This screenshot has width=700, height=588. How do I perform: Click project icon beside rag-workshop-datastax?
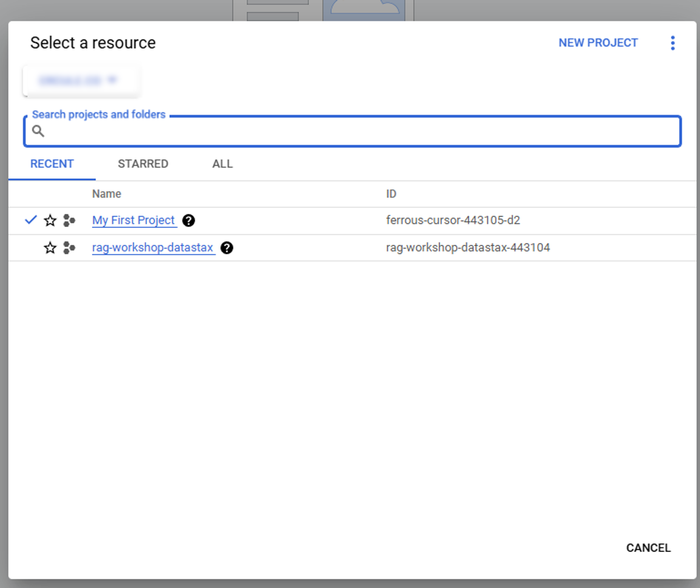(69, 248)
